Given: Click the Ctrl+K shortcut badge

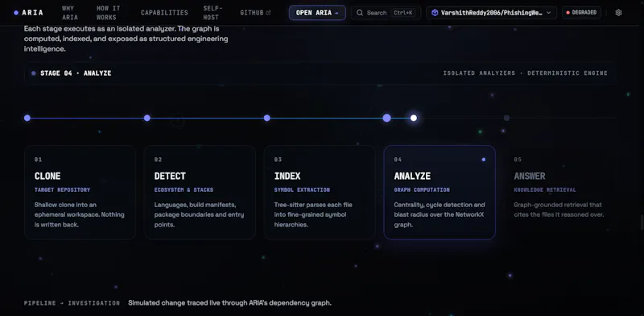Looking at the screenshot, I should pos(403,13).
